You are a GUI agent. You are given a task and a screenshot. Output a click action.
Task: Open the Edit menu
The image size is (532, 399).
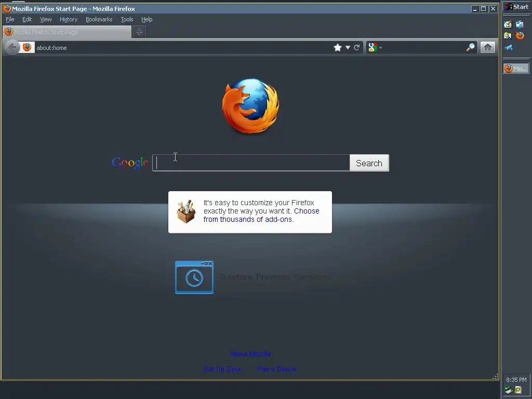pyautogui.click(x=27, y=19)
